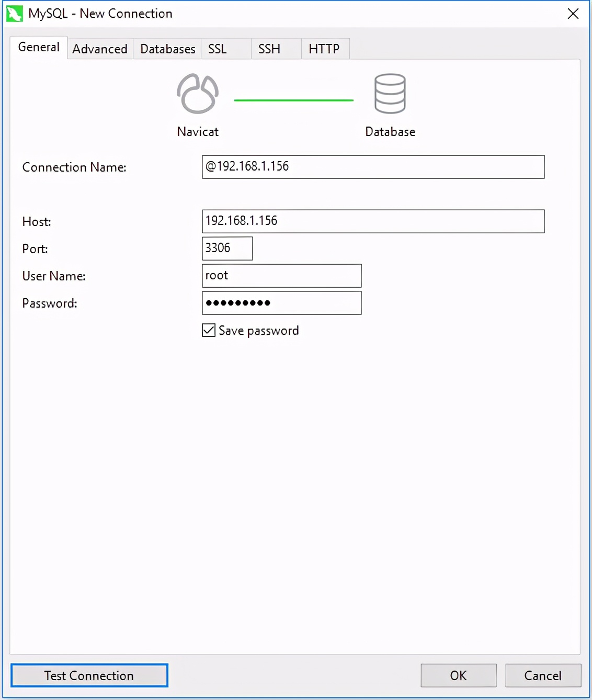Click the 'Host:' label

tap(37, 222)
